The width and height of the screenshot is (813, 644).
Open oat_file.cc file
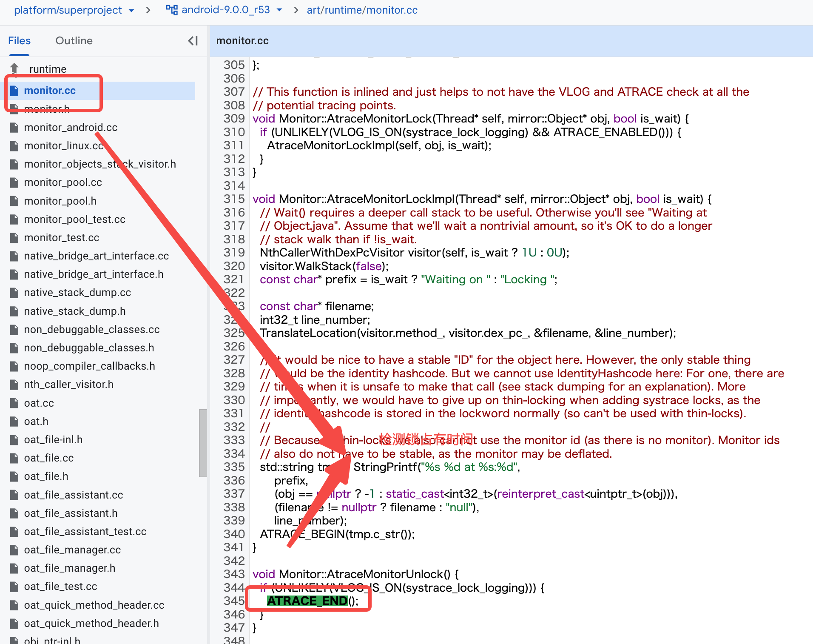pos(49,458)
